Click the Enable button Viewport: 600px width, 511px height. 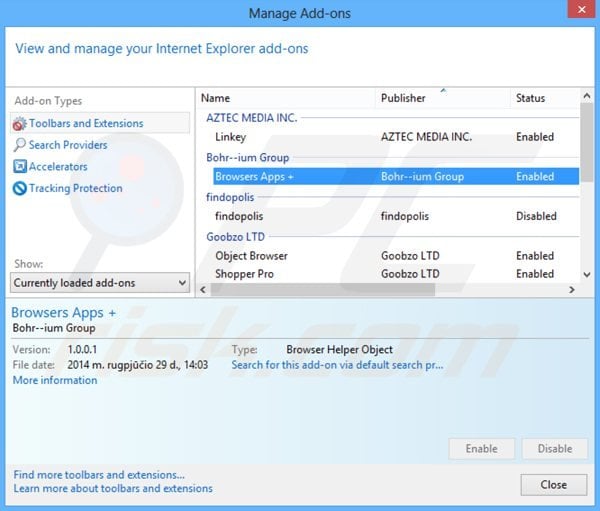pyautogui.click(x=481, y=449)
